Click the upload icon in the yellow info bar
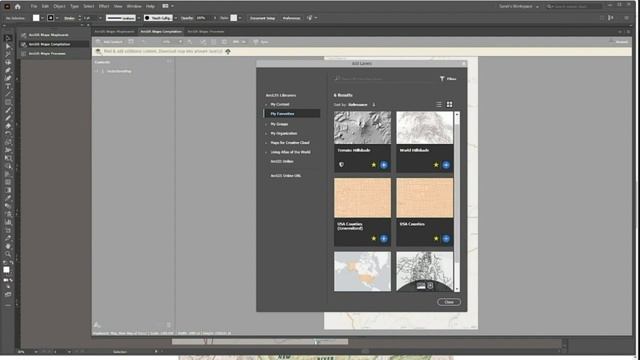640x360 pixels. click(x=228, y=52)
